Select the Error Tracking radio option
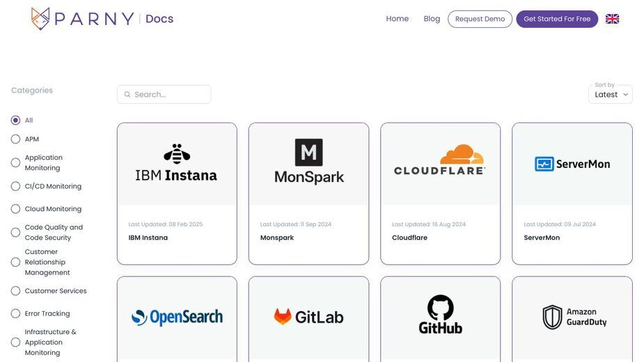Screen dimensions: 644x362 click(15, 313)
